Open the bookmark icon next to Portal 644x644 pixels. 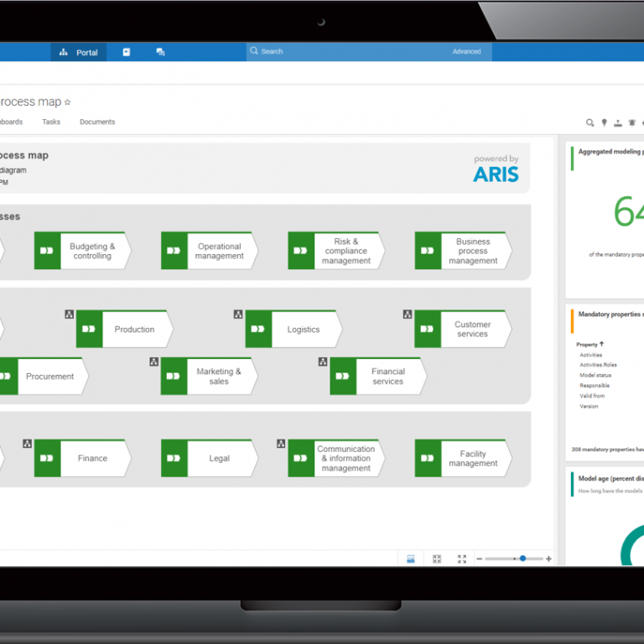coord(127,52)
